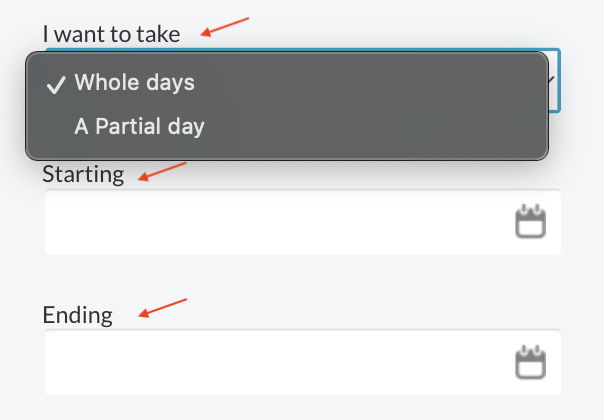Viewport: 604px width, 420px height.
Task: Focus the Starting date input field
Action: (270, 222)
